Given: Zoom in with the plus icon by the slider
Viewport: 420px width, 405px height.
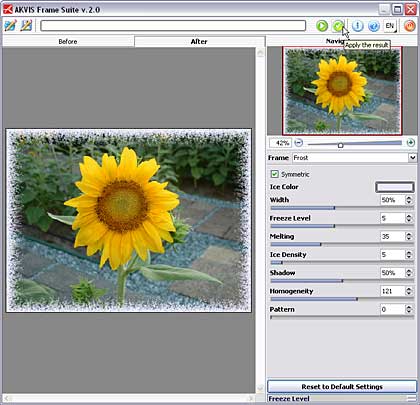Looking at the screenshot, I should click(411, 143).
